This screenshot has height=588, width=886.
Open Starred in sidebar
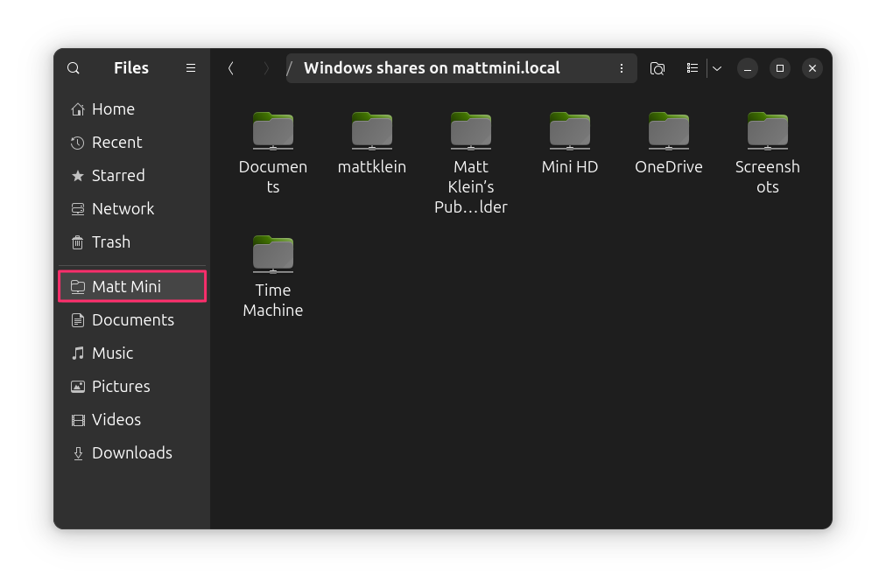[x=132, y=176]
